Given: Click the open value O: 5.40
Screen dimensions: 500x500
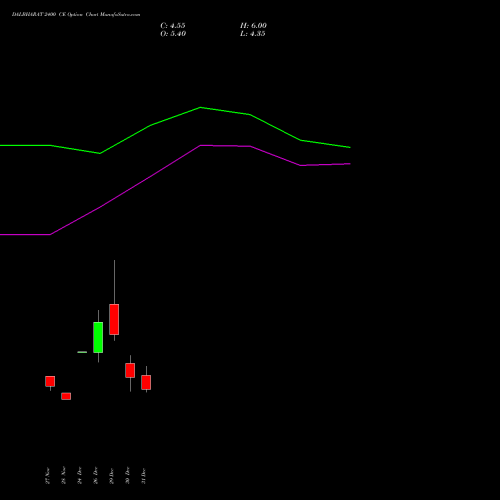Looking at the screenshot, I should click(x=173, y=34).
